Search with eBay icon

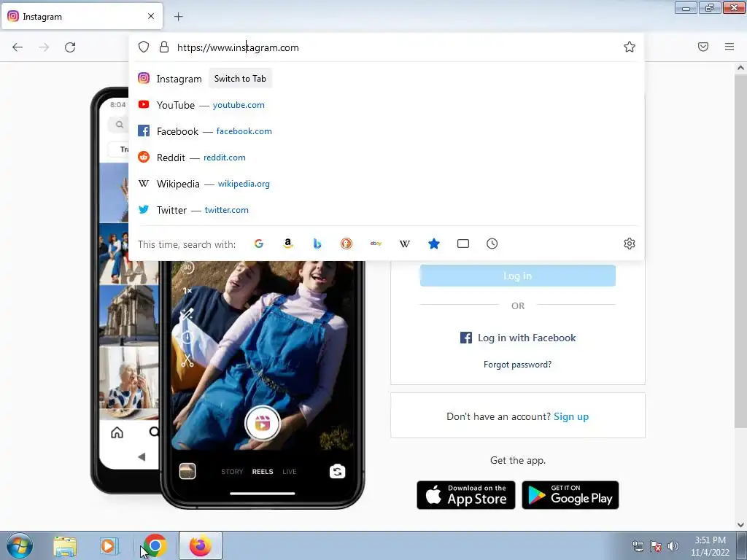point(376,244)
